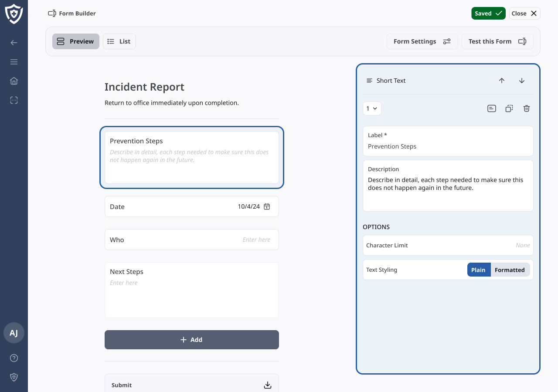Select the Next Steps text field
Screen dimensions: 558x392
click(192, 290)
